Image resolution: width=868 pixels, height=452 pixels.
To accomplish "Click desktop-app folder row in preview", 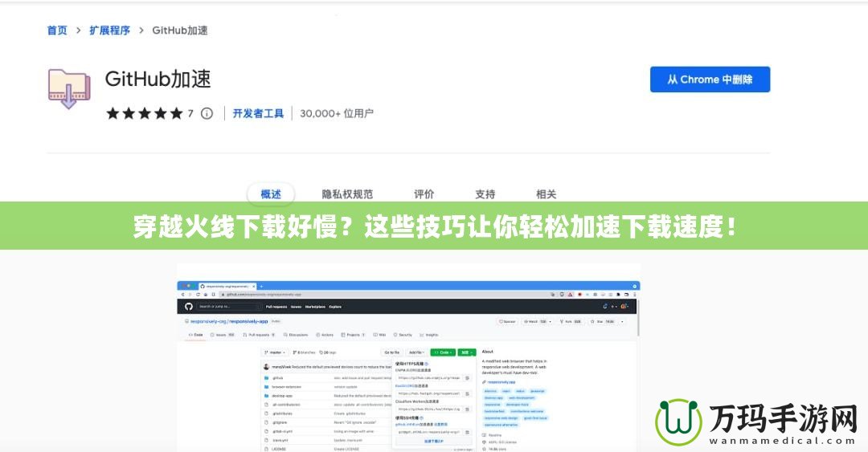I will pos(326,396).
